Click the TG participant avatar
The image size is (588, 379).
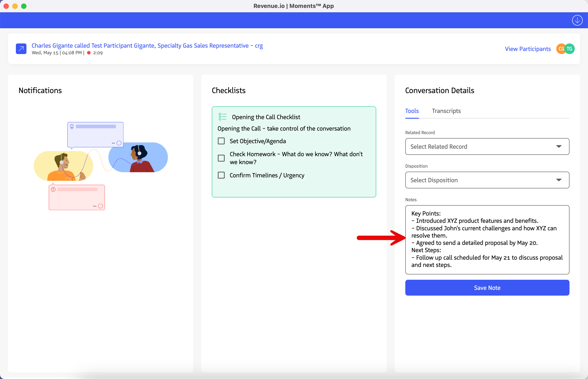point(570,49)
